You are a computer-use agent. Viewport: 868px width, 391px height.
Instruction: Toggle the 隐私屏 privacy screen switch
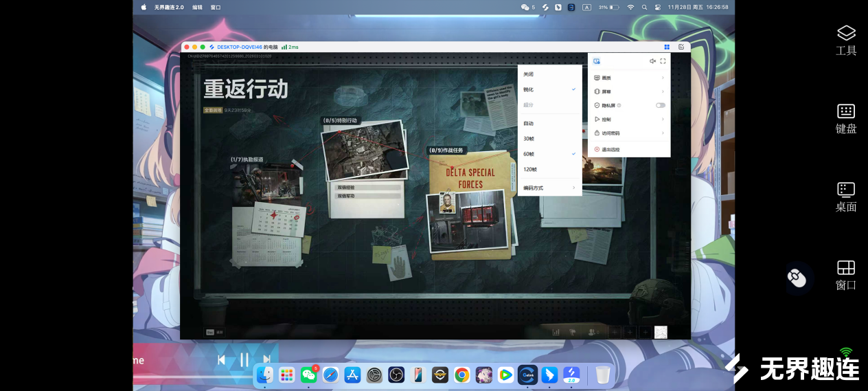(x=661, y=105)
